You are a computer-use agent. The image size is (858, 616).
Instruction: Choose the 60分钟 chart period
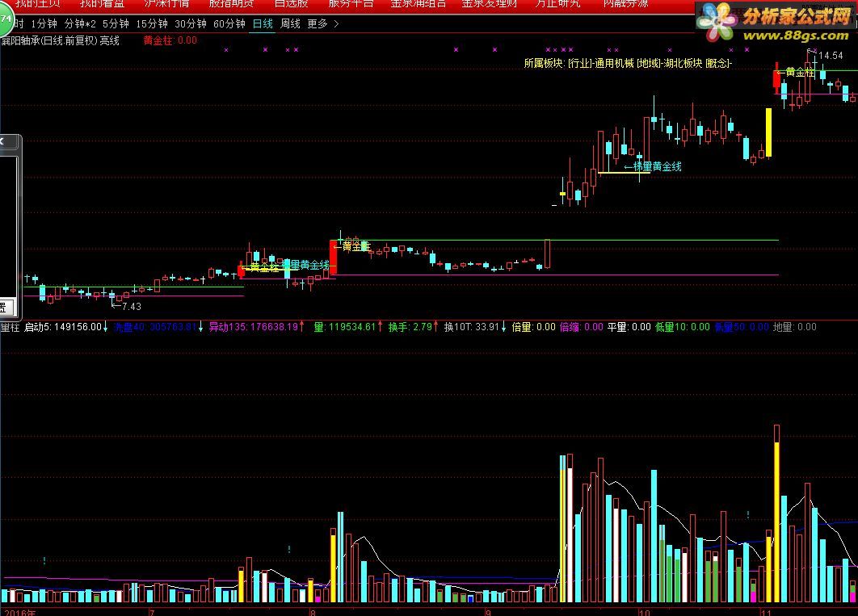(x=229, y=24)
